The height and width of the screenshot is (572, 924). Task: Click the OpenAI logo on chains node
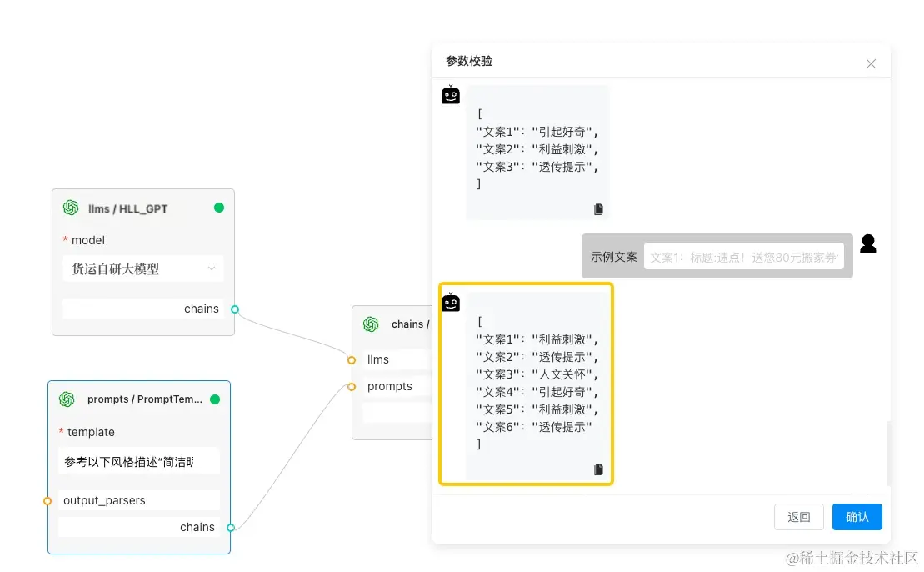point(371,324)
